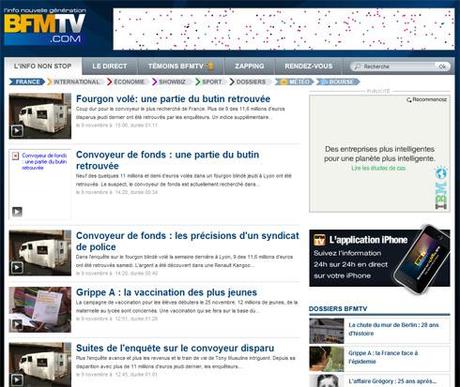Click the IBM logo in the advertisement

441,195
